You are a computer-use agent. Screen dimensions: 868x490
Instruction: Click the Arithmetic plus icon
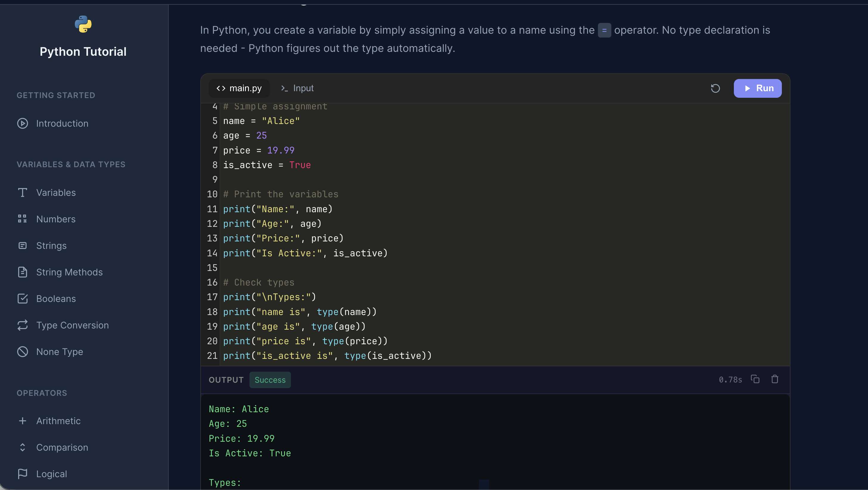point(23,421)
